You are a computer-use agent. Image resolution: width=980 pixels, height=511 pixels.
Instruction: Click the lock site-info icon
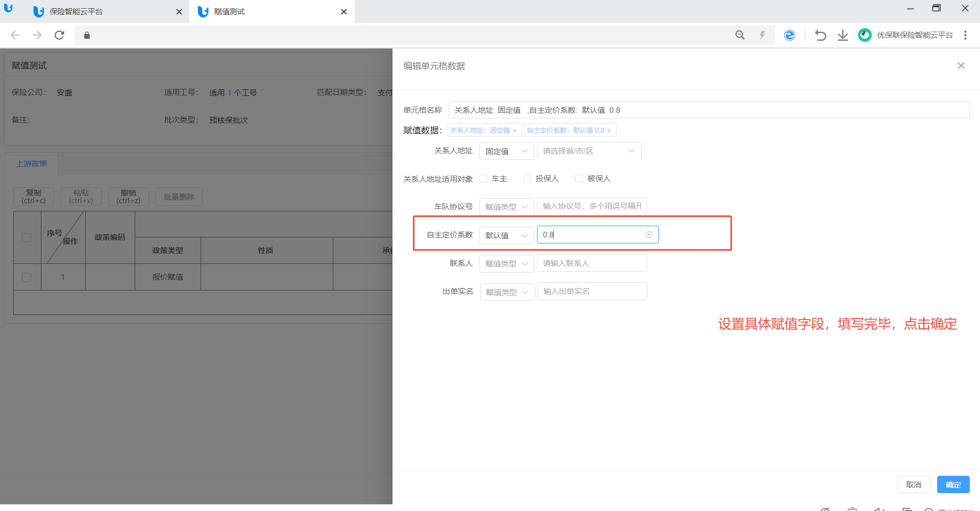[87, 35]
